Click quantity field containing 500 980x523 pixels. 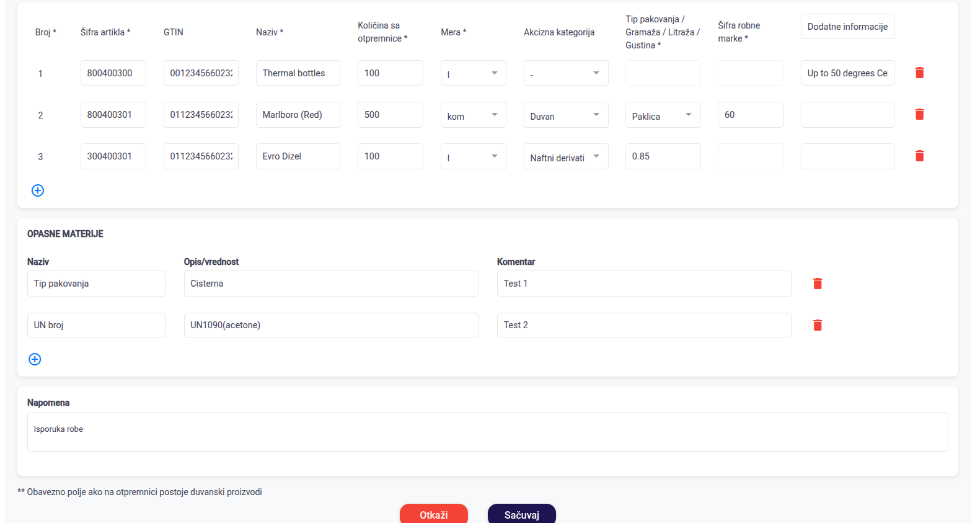390,115
